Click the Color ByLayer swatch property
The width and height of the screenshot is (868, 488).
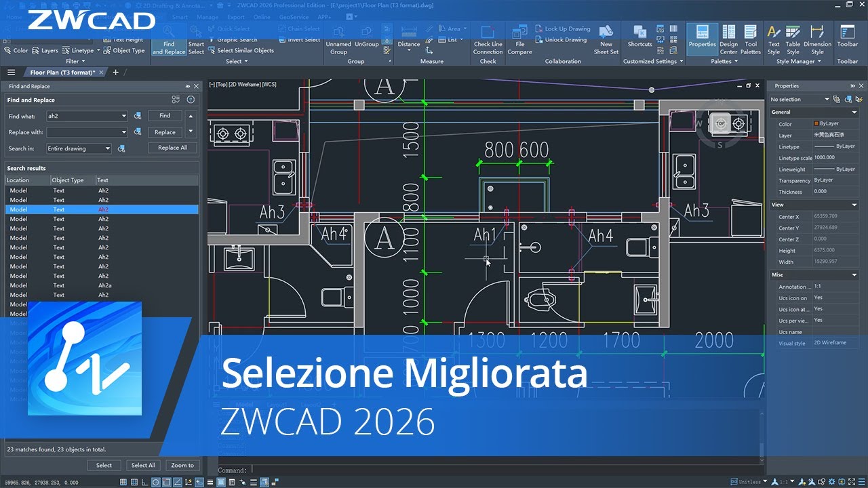835,124
